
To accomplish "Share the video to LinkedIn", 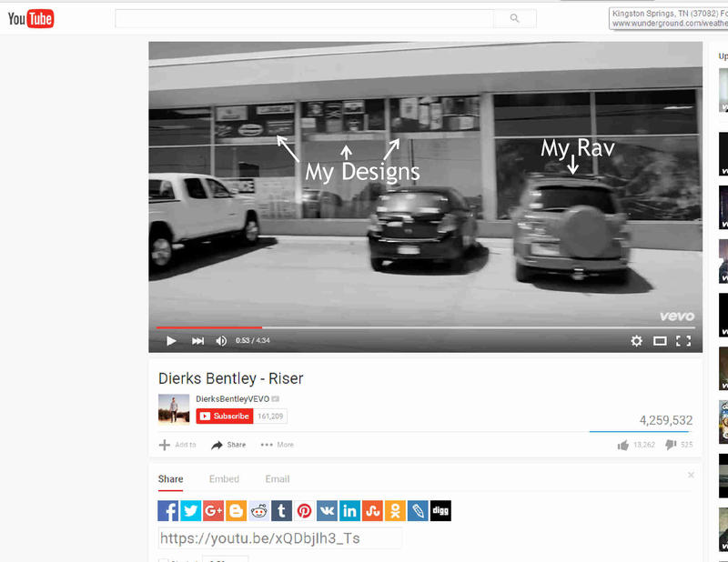I will tap(349, 511).
